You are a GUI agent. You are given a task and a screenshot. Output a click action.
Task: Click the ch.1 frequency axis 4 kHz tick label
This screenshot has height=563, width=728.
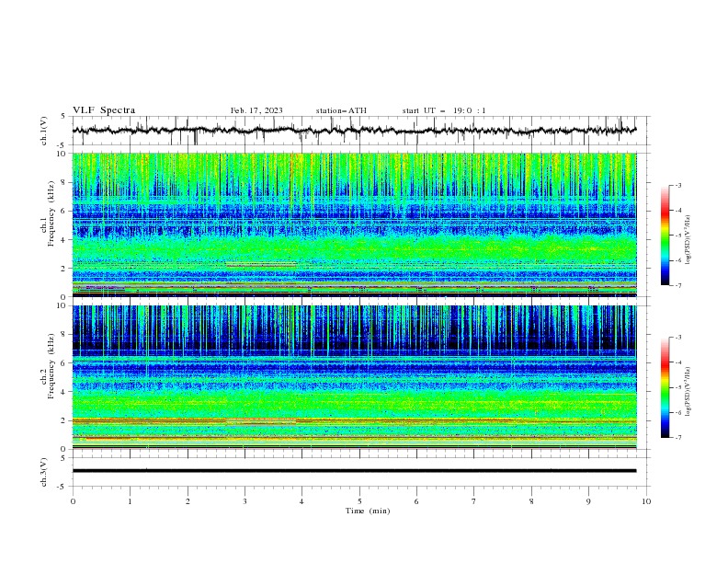[65, 240]
